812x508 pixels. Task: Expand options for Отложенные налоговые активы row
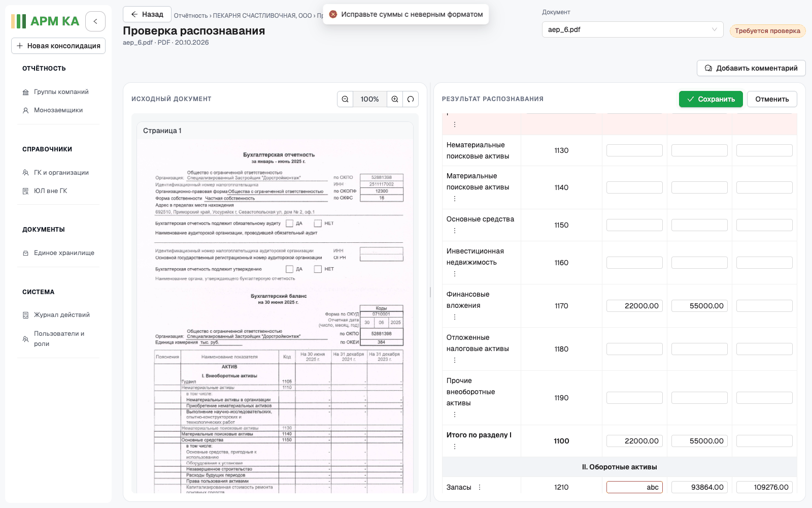coord(455,360)
